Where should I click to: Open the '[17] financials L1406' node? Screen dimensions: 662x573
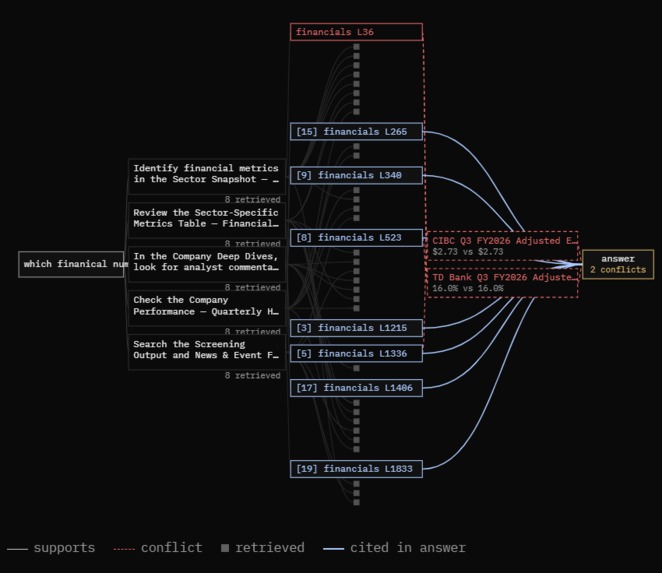coord(356,388)
